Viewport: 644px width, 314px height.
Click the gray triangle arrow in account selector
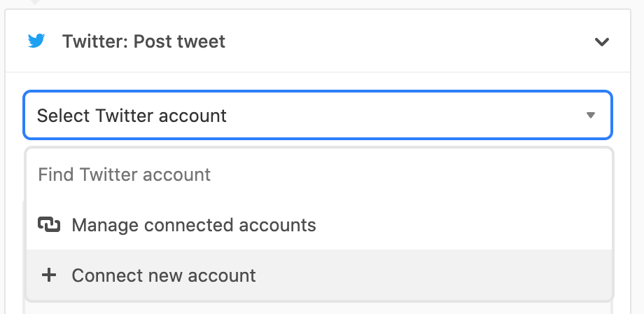tap(591, 115)
